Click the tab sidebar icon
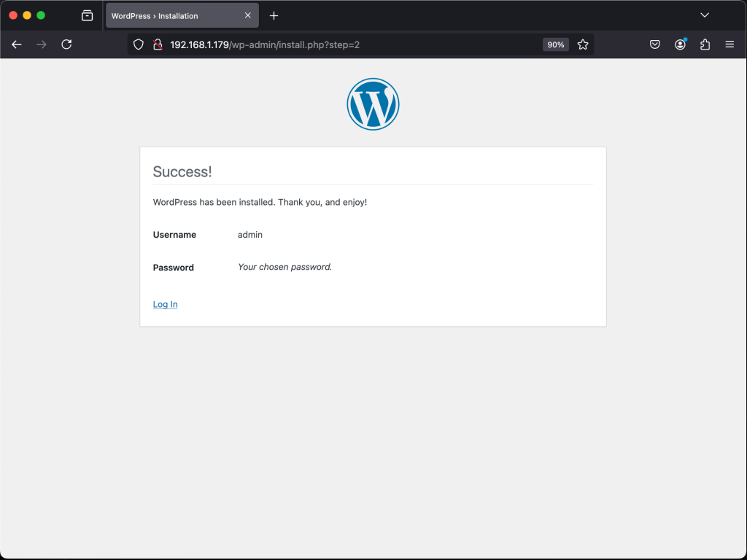The image size is (747, 560). coord(87,15)
